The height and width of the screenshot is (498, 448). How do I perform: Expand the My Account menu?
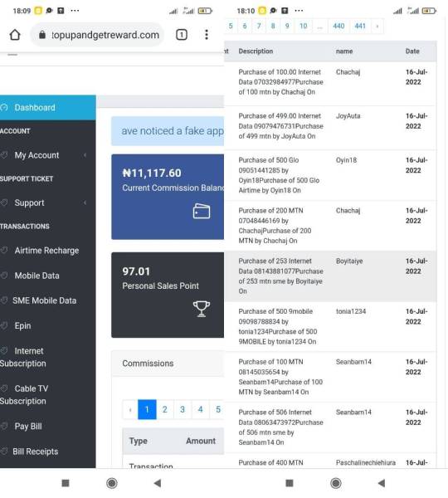[47, 155]
